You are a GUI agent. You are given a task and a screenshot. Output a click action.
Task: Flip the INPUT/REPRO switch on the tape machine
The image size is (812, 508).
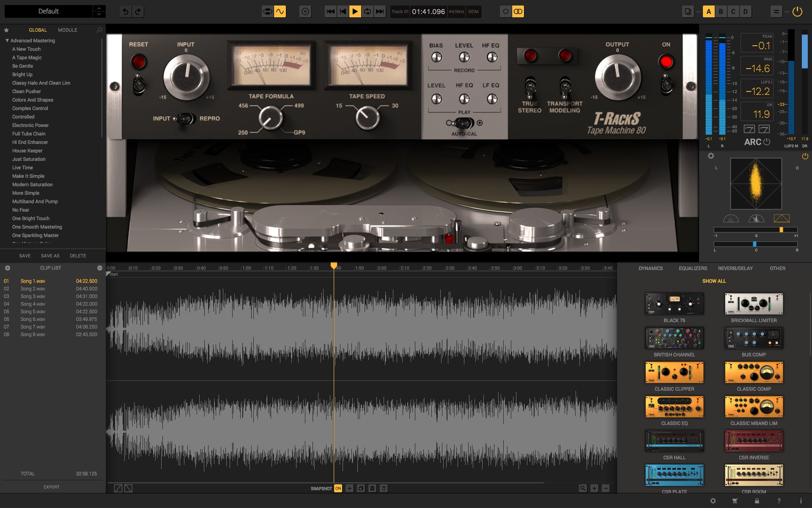[x=184, y=119]
